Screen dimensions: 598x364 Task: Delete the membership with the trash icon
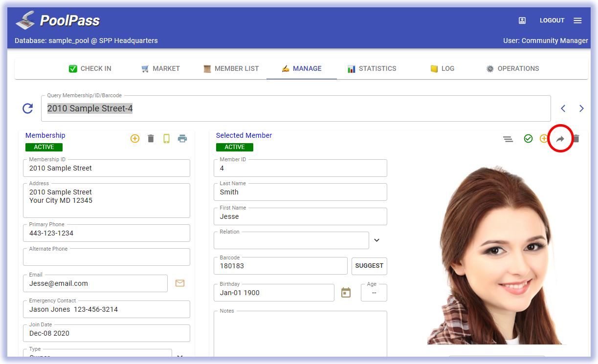click(151, 139)
